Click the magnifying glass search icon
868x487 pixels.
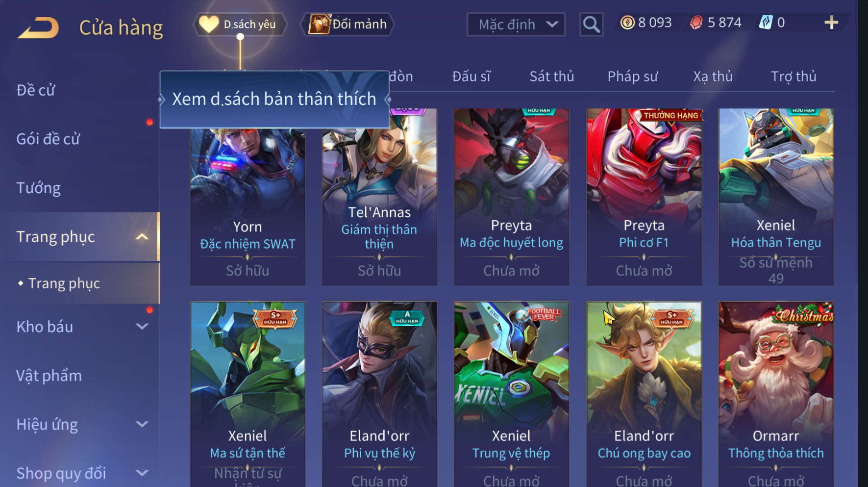(591, 24)
